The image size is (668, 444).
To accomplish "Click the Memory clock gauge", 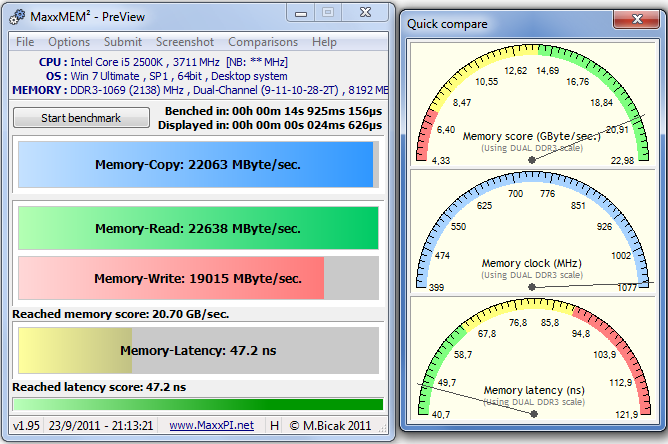I will click(x=533, y=237).
